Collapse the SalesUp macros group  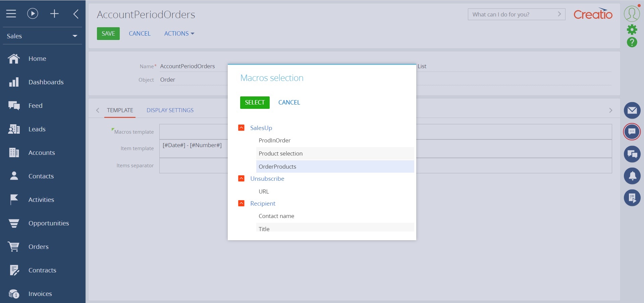(241, 128)
